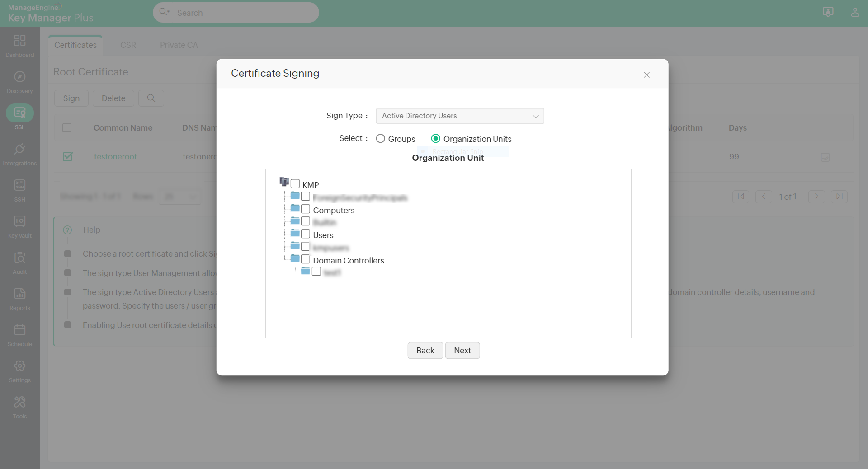Click the Back button
Image resolution: width=868 pixels, height=469 pixels.
[425, 351]
